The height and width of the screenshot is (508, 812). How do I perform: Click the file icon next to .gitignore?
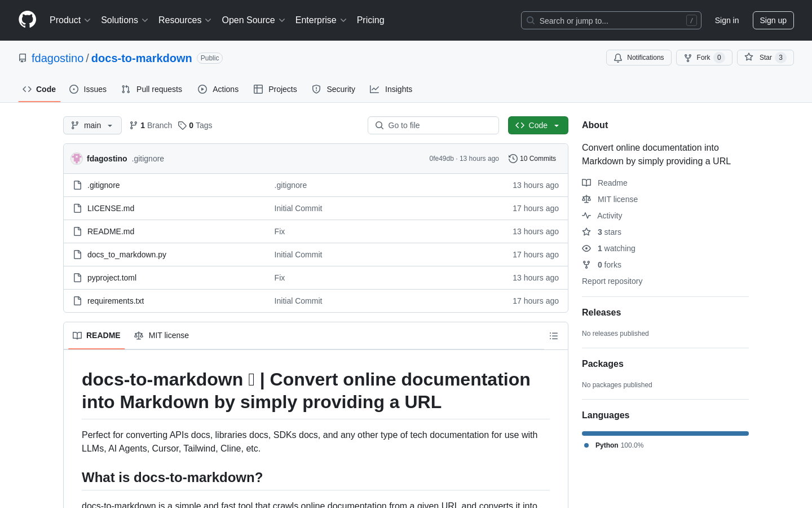(x=78, y=185)
